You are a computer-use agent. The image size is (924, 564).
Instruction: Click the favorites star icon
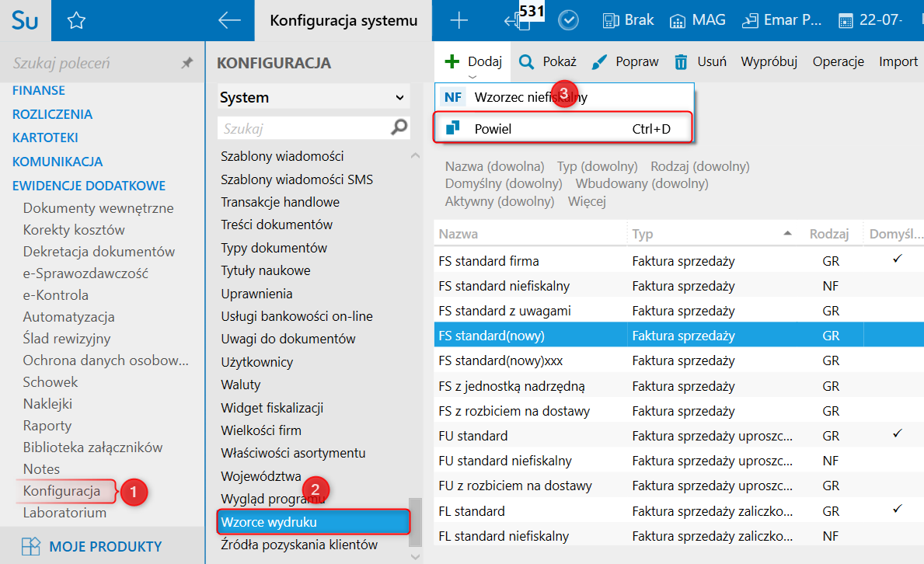coord(75,21)
